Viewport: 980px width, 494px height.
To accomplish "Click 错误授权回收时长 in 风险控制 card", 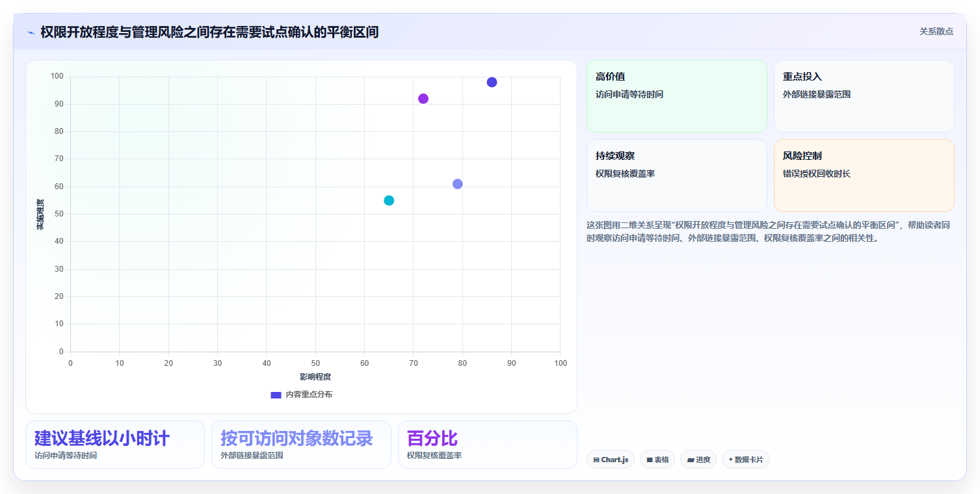I will pos(817,174).
